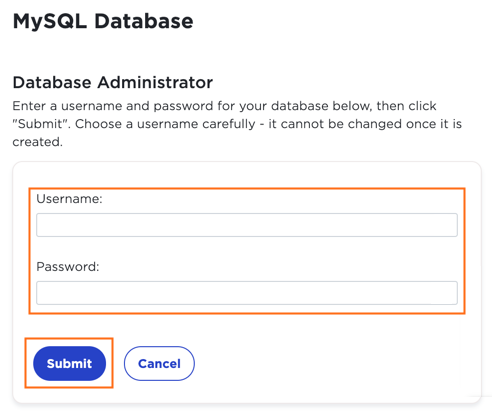Place cursor in the database username box
Screen dimensions: 493x419
click(x=247, y=225)
